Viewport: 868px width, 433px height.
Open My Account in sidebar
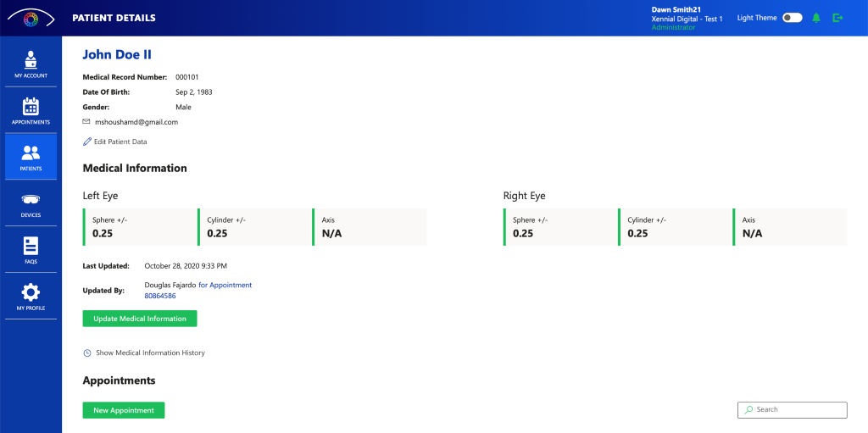[31, 64]
